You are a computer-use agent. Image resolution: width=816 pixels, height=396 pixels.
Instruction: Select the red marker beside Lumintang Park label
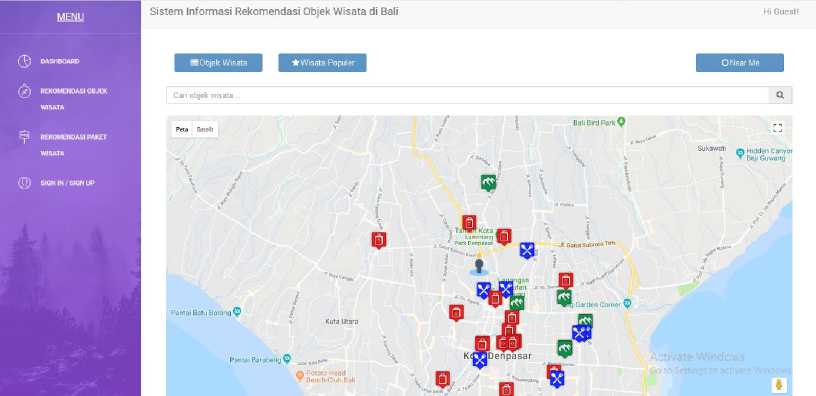pos(504,237)
